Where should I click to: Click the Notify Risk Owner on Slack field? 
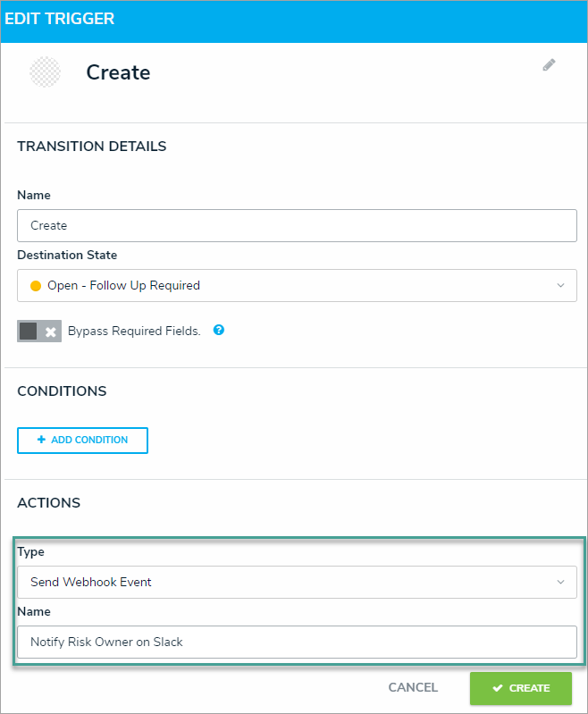tap(297, 642)
